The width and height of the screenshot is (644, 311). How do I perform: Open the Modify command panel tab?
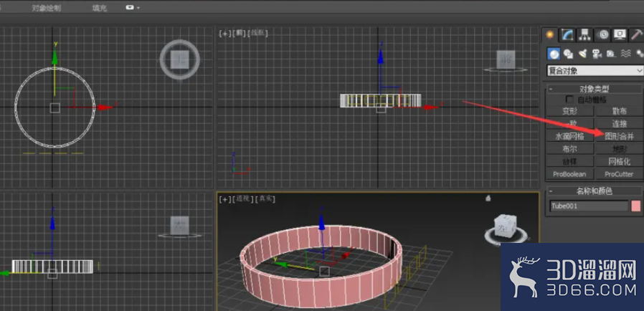click(567, 35)
